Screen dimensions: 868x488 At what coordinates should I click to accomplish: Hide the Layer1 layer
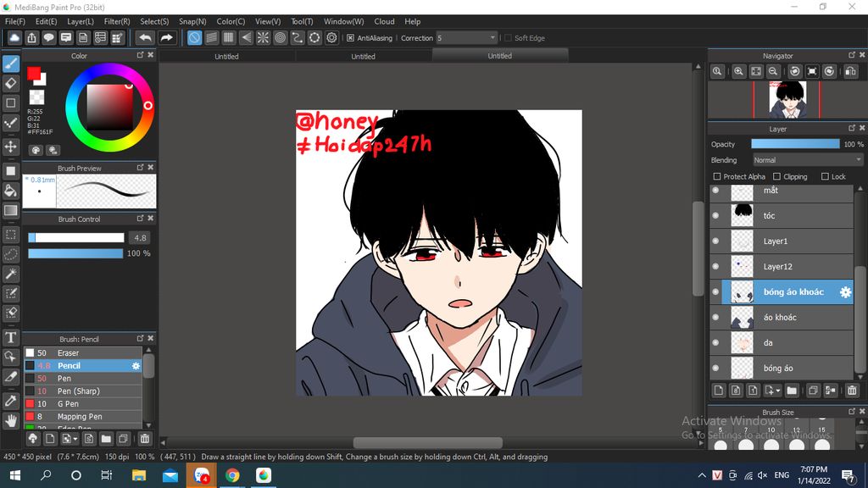tap(715, 241)
